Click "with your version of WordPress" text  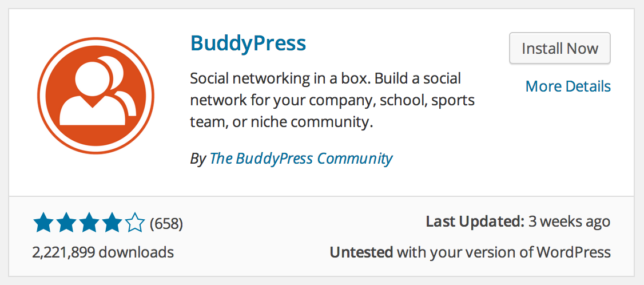[x=503, y=252]
